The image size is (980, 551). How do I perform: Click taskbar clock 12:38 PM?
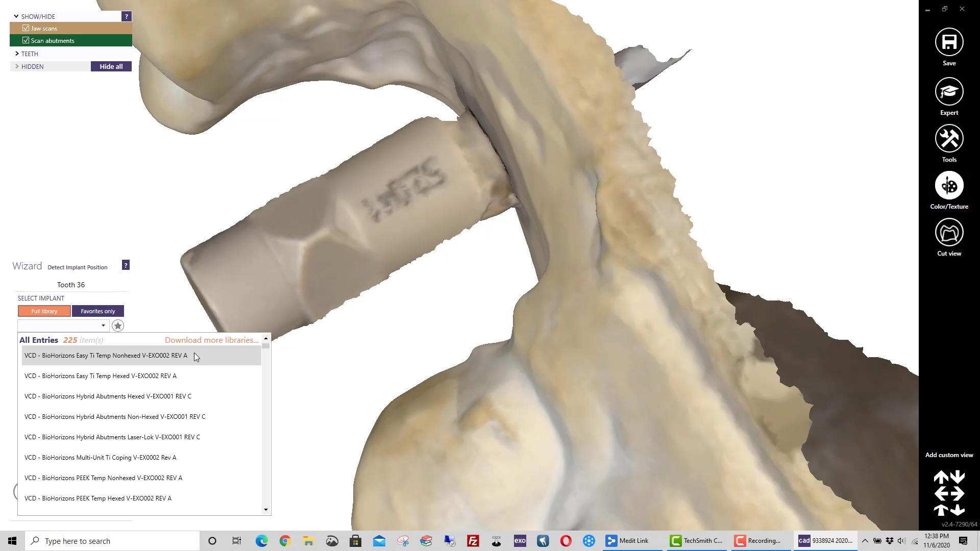pos(937,541)
